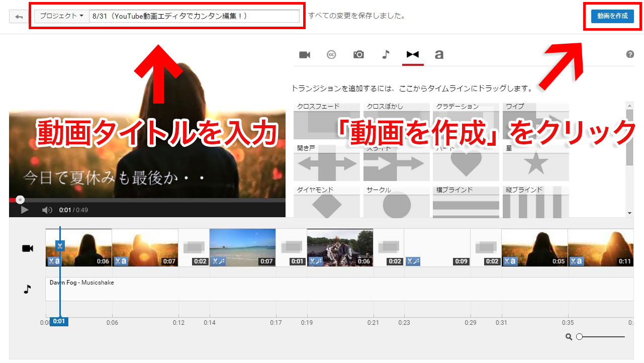644x363 pixels.
Task: Click the scissors icon on the first clip
Action: tap(59, 246)
